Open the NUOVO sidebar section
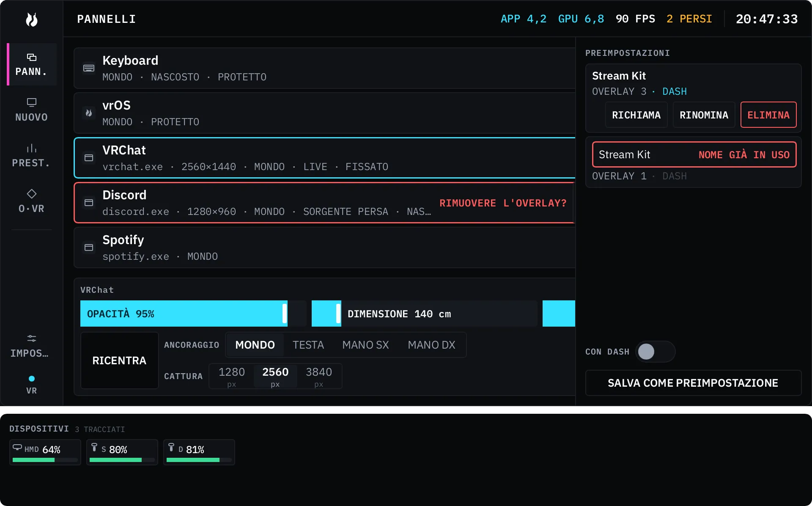 tap(32, 110)
